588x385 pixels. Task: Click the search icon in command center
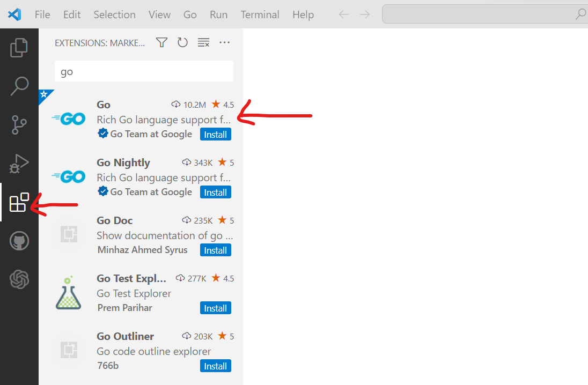tap(581, 14)
